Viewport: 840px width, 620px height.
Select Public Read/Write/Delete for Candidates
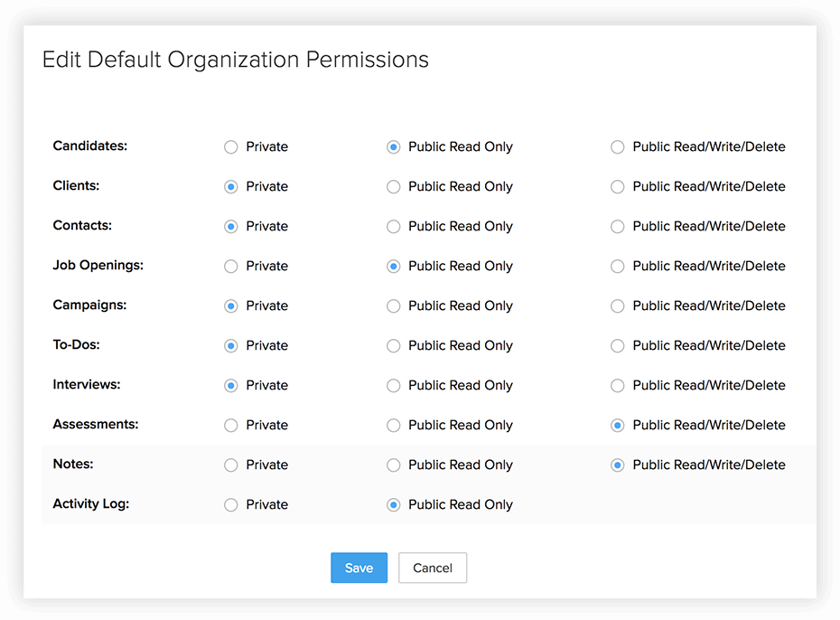click(618, 147)
